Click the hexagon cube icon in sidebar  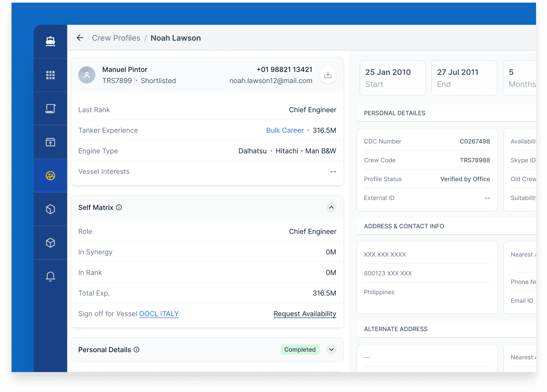tap(50, 209)
